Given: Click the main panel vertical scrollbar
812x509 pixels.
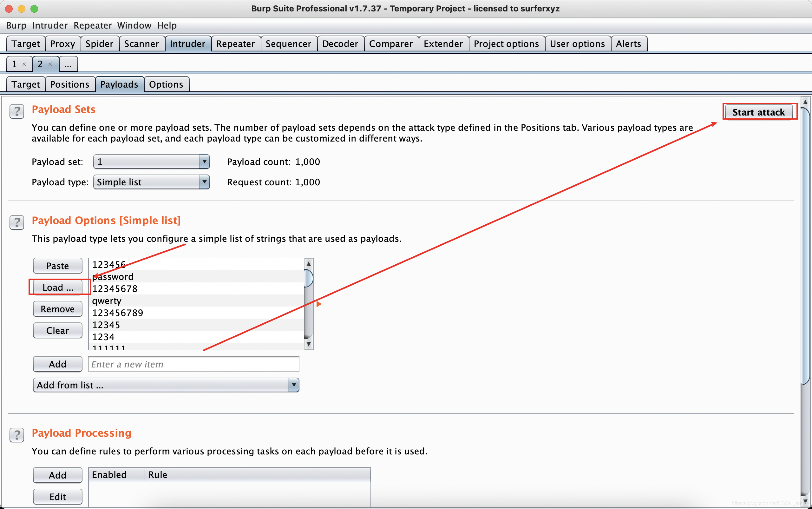Looking at the screenshot, I should pyautogui.click(x=805, y=246).
